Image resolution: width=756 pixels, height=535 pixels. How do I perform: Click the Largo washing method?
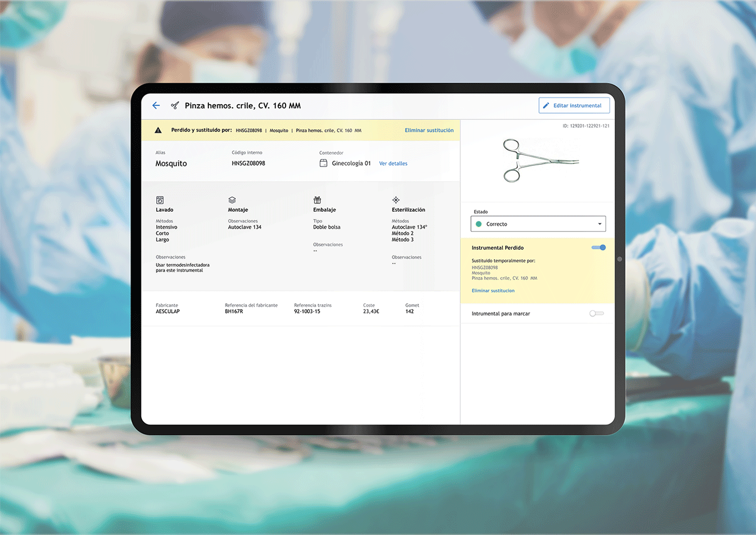(162, 240)
